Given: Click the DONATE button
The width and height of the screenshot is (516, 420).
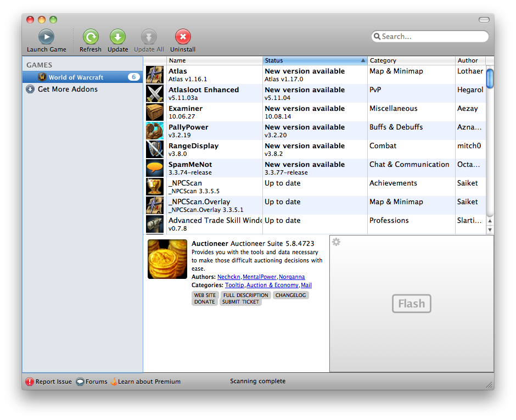Looking at the screenshot, I should [x=204, y=302].
